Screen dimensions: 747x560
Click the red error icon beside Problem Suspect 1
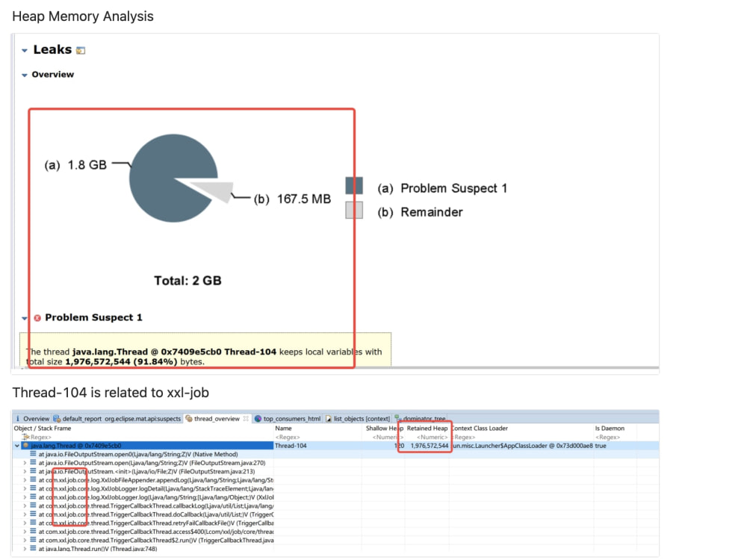[37, 318]
